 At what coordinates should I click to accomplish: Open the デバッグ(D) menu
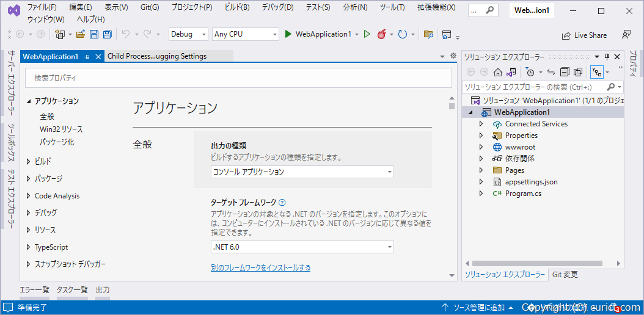click(277, 7)
